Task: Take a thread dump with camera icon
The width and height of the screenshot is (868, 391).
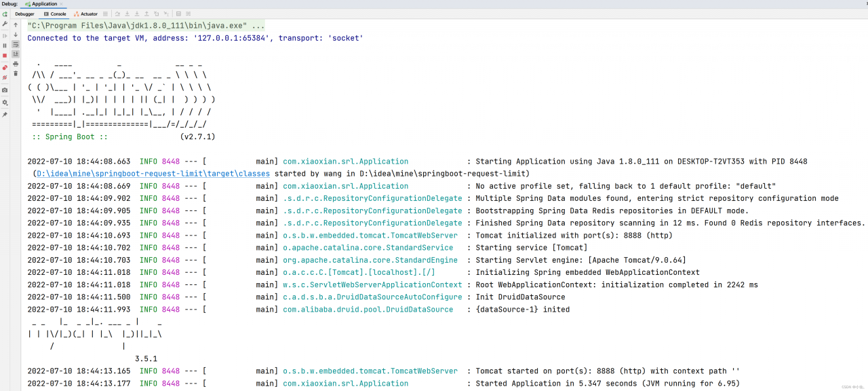Action: (x=5, y=90)
